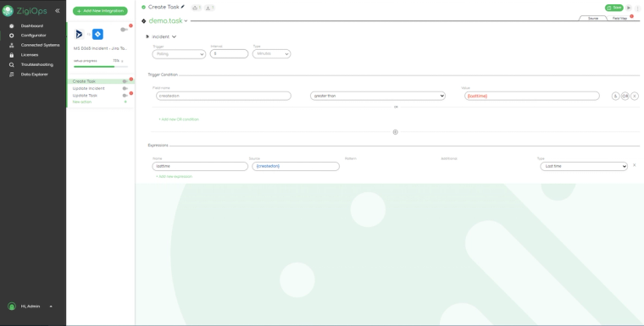This screenshot has width=644, height=326.
Task: Click the circled plus add condition group icon
Action: (x=396, y=132)
